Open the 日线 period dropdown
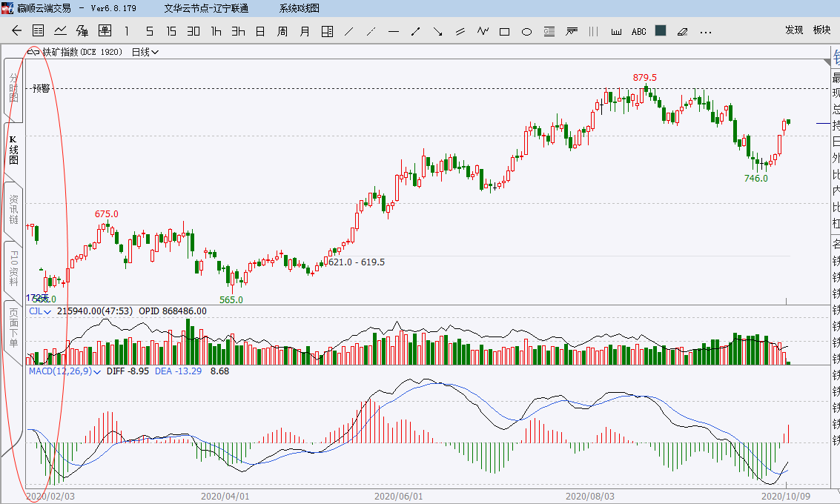This screenshot has height=504, width=840. coord(145,52)
